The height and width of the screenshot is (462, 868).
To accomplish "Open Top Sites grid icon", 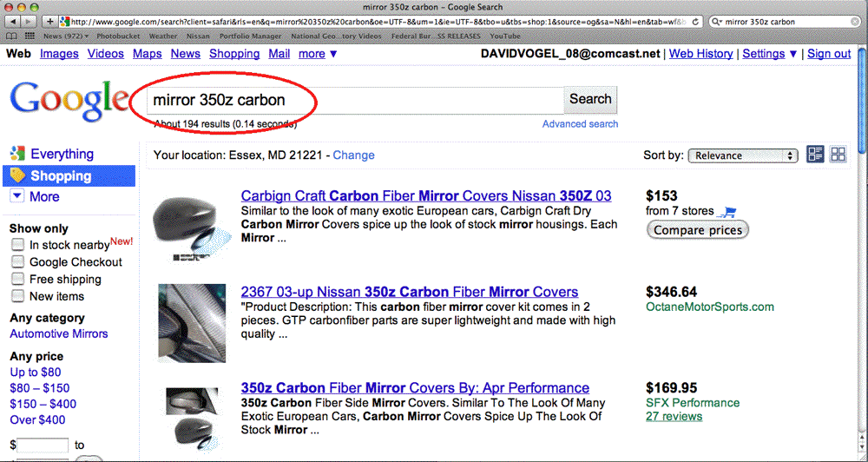I will (30, 36).
